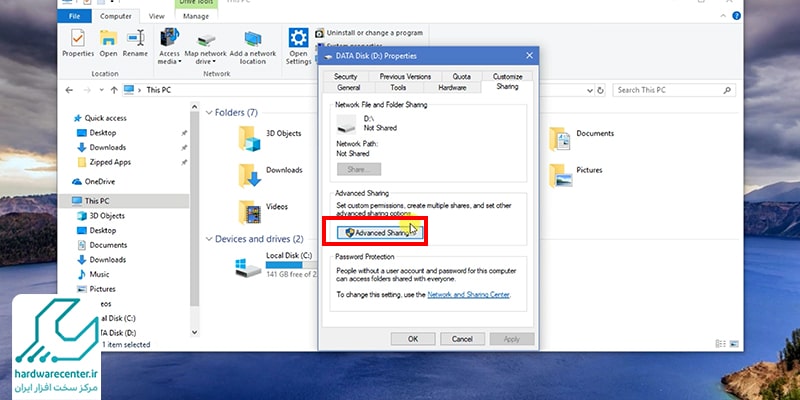Image resolution: width=800 pixels, height=400 pixels.
Task: Select Local Disk (C:) drive icon
Action: 248,267
